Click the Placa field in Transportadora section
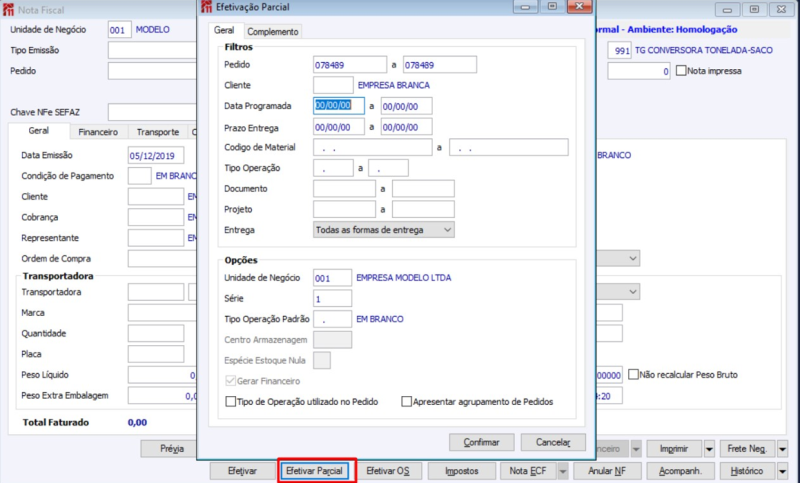The width and height of the screenshot is (800, 483). coord(156,354)
